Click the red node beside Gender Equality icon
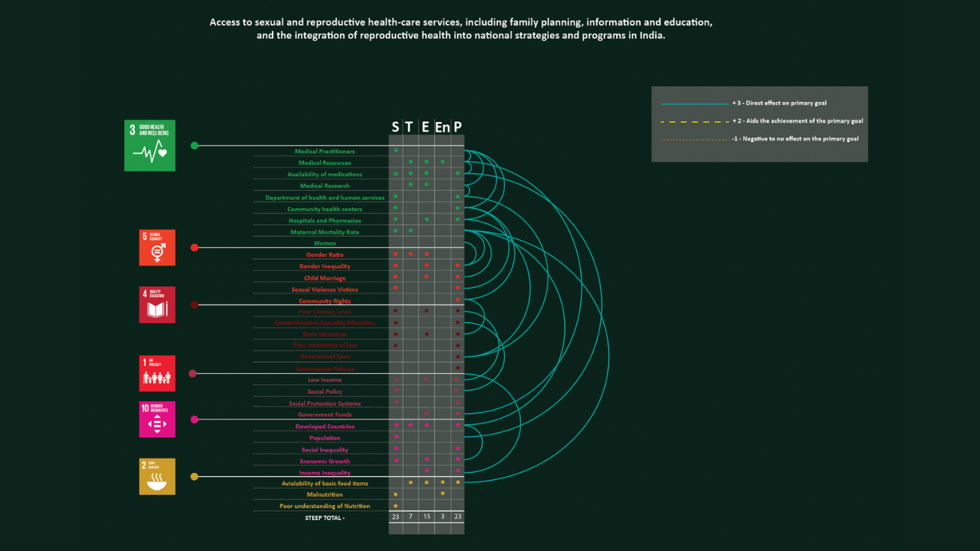The width and height of the screenshot is (980, 551). click(x=194, y=248)
